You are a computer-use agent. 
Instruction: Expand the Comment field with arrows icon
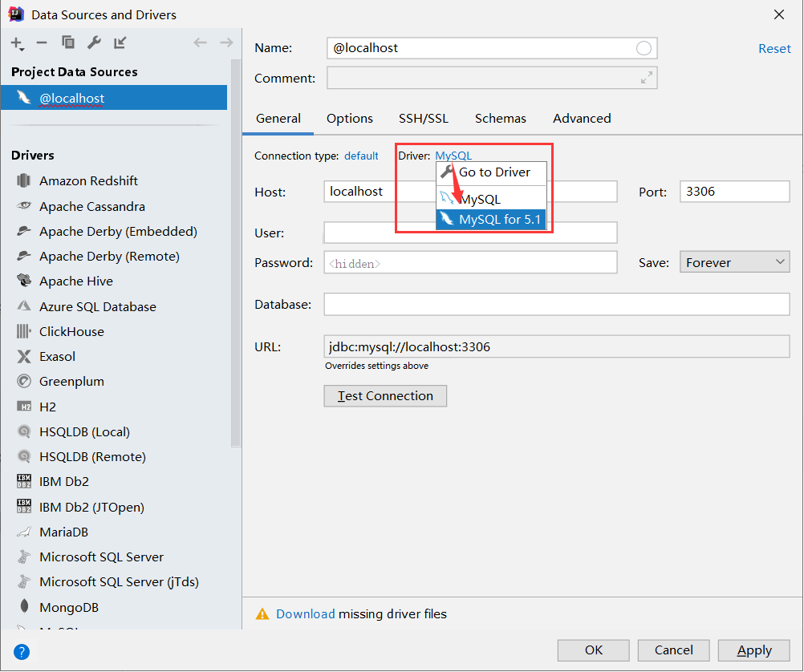pyautogui.click(x=647, y=78)
